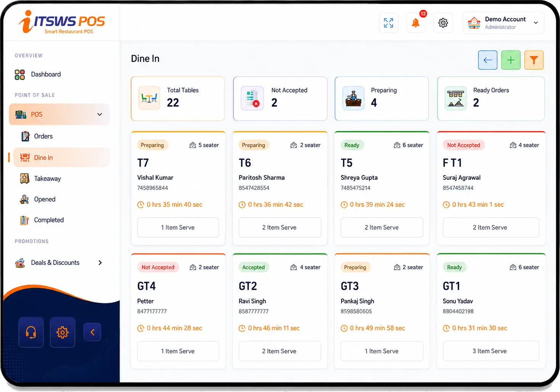Click Ready badge on T5 card
Image resolution: width=560 pixels, height=392 pixels.
pyautogui.click(x=352, y=145)
